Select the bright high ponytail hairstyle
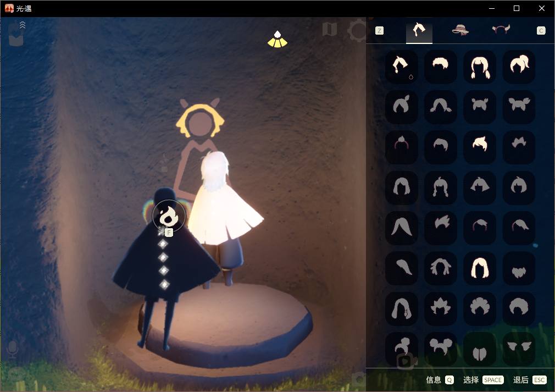 tap(519, 67)
